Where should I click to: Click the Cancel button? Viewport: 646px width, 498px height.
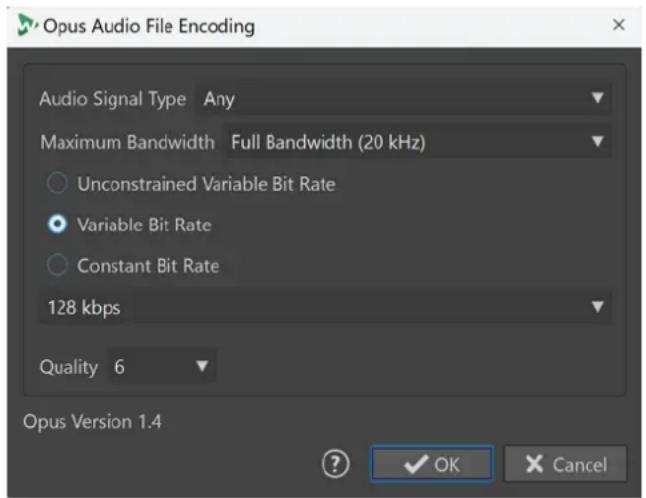coord(565,464)
